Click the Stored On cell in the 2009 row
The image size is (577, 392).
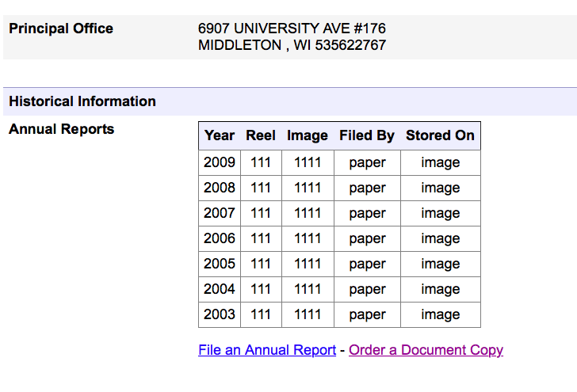(441, 162)
